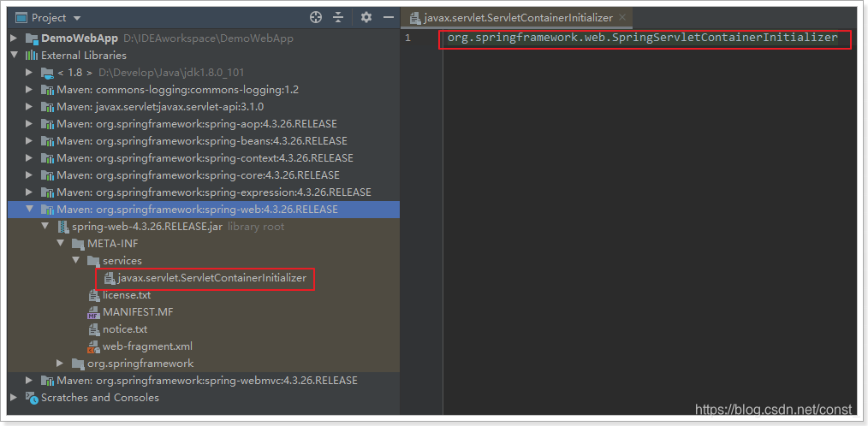Select the spring-web-4.3.26.RELEASE.jar label
Image resolution: width=868 pixels, height=426 pixels.
pos(148,227)
